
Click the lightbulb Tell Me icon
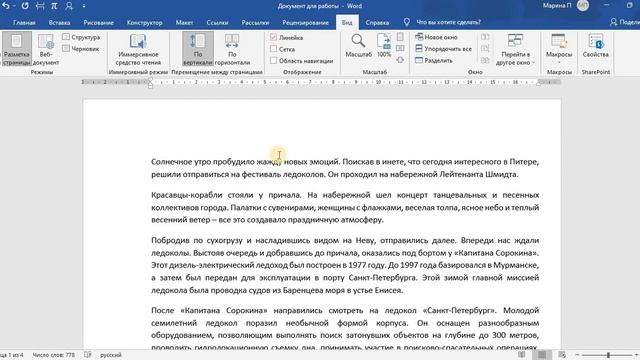[x=407, y=22]
